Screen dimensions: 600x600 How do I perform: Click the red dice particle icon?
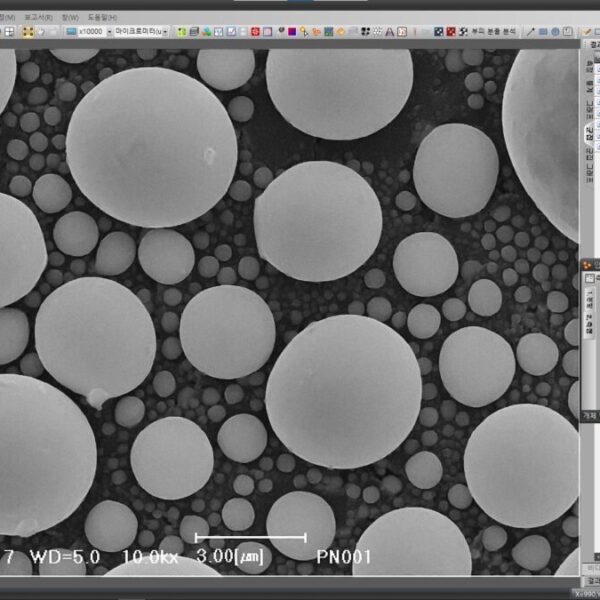pos(450,32)
